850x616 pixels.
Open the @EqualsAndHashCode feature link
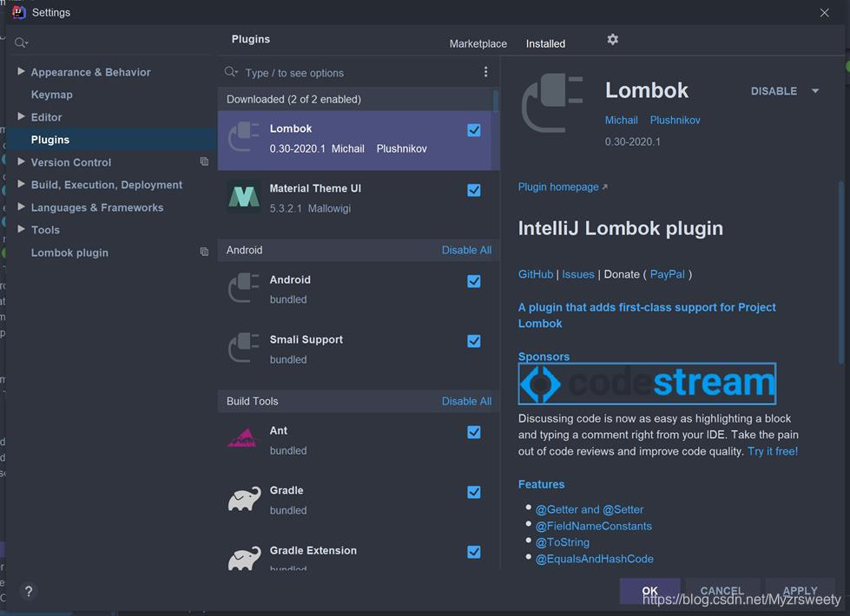click(x=594, y=559)
